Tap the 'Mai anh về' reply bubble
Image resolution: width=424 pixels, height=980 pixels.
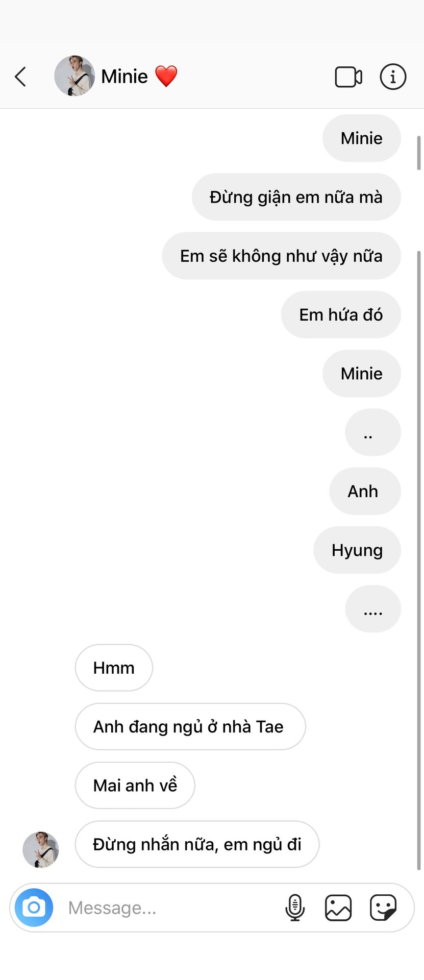135,785
